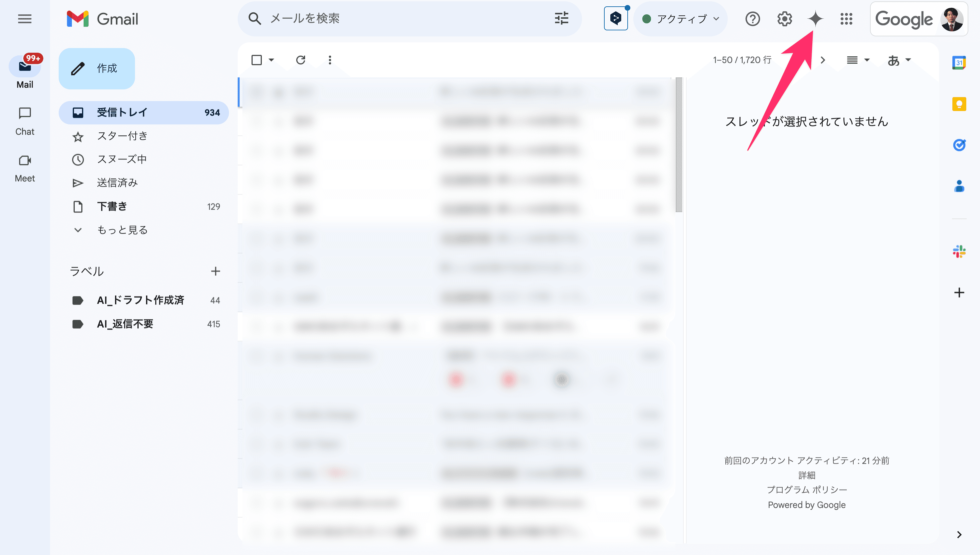Expand もっと見る in sidebar
980x555 pixels.
tap(122, 230)
